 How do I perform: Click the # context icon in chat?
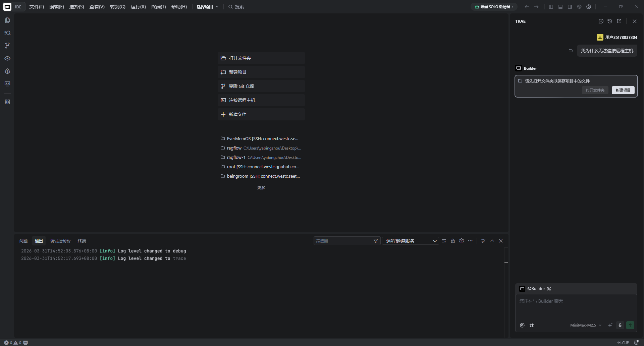coord(532,325)
